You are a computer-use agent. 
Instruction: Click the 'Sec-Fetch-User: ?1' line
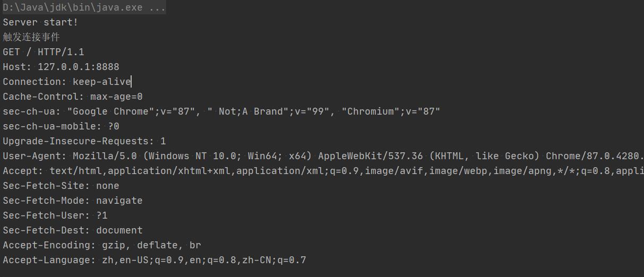point(55,215)
